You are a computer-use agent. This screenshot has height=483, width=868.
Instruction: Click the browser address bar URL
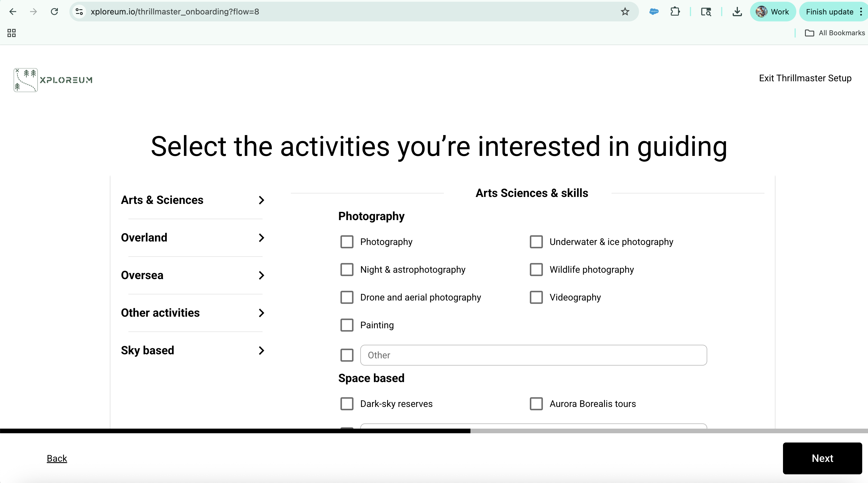(175, 12)
